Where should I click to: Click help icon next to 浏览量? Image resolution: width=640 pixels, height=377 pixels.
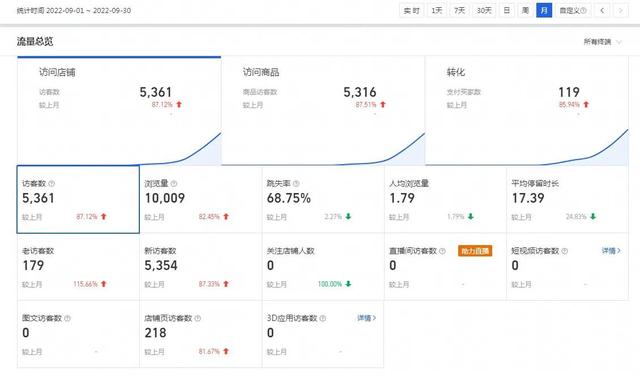click(x=174, y=184)
